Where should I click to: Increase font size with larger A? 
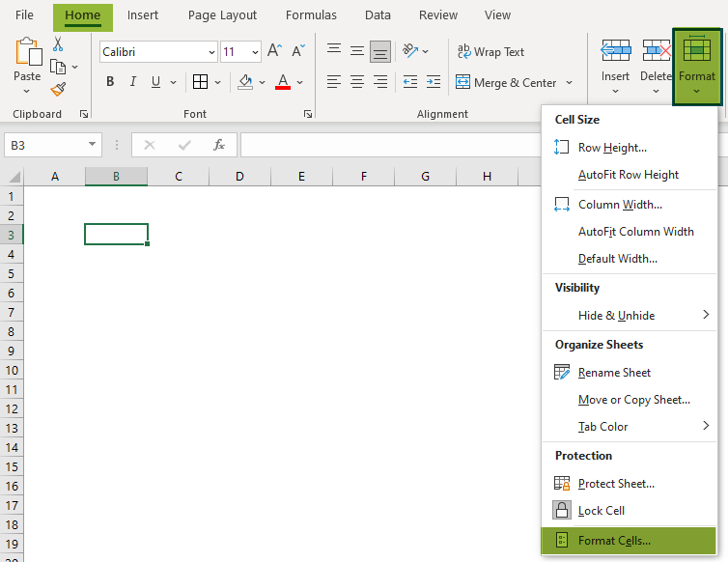(x=274, y=50)
